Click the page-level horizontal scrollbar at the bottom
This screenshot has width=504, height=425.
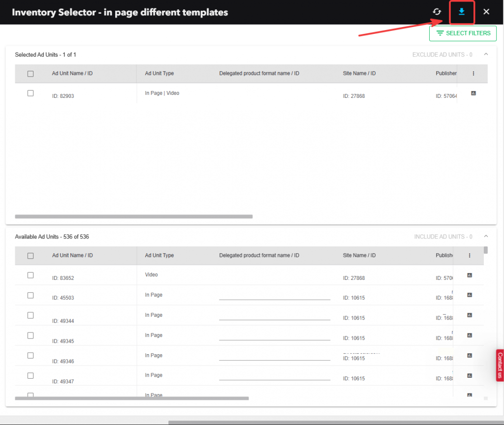(x=336, y=423)
